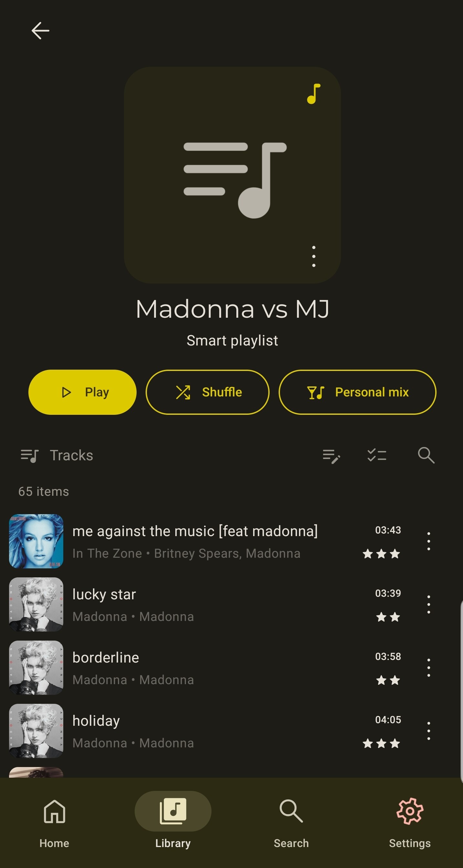
Task: Tap the yellow music note icon
Action: tap(314, 94)
